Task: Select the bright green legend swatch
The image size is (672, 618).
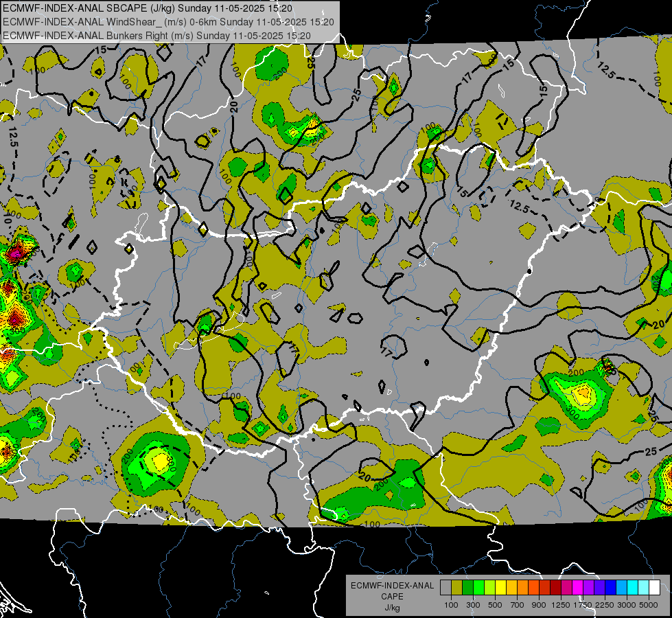Action: [x=478, y=588]
